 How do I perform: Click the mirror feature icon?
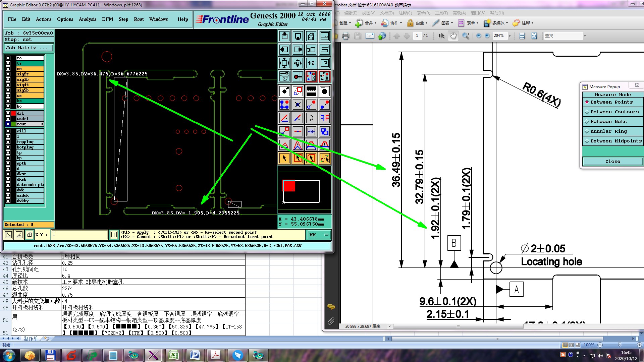324,118
